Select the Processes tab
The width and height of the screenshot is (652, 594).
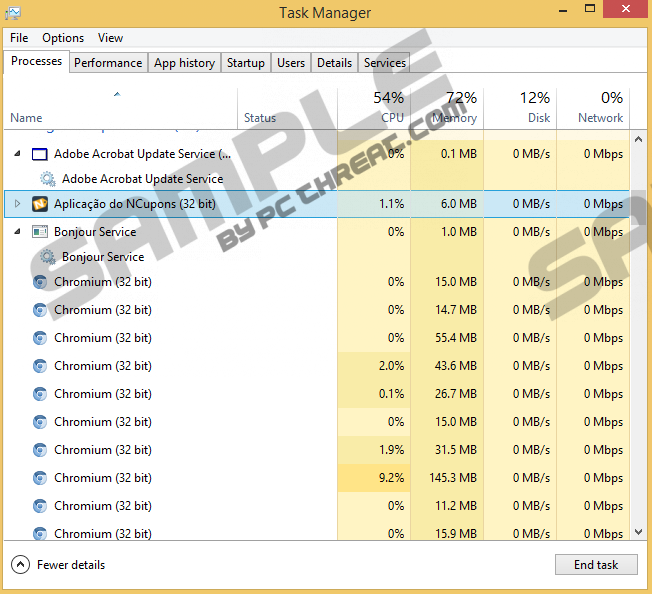click(36, 62)
